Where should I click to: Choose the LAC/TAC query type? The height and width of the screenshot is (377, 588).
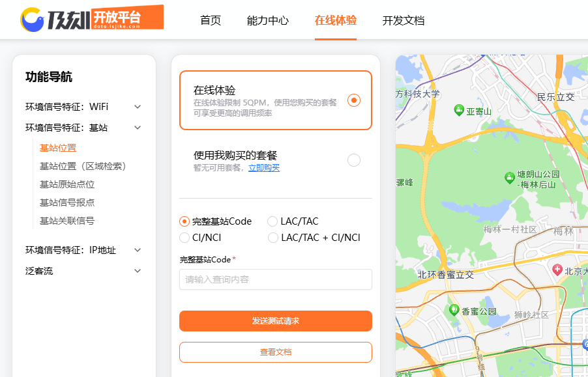(x=272, y=221)
